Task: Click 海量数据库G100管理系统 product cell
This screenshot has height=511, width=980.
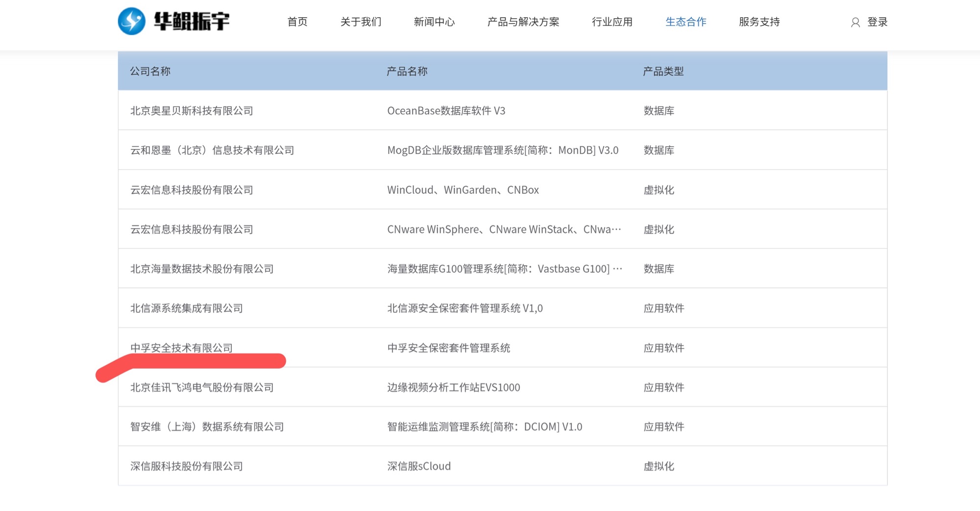Action: click(505, 269)
